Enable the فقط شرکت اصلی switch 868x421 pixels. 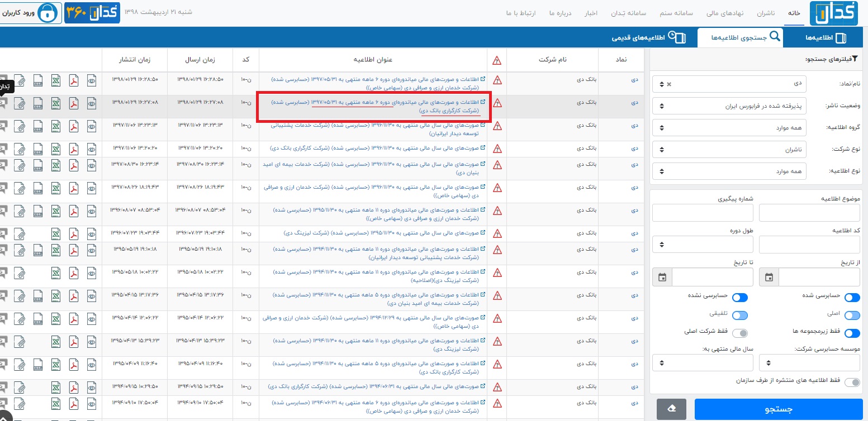coord(739,333)
